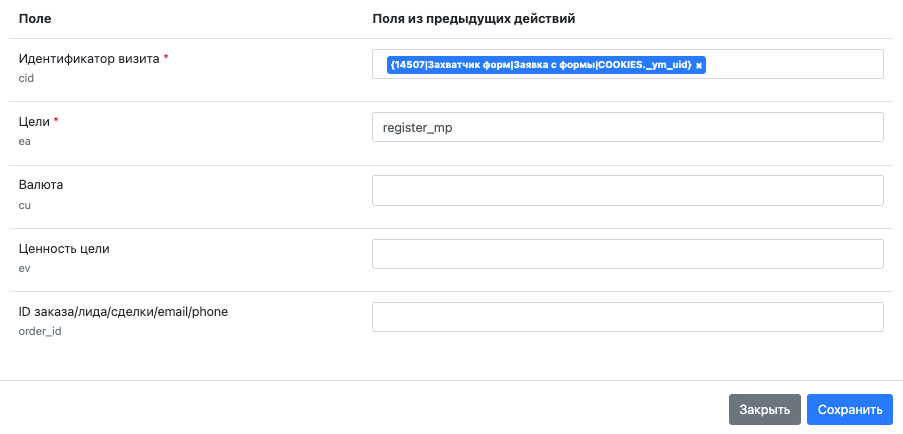Click the cid parameter caption

[26, 78]
